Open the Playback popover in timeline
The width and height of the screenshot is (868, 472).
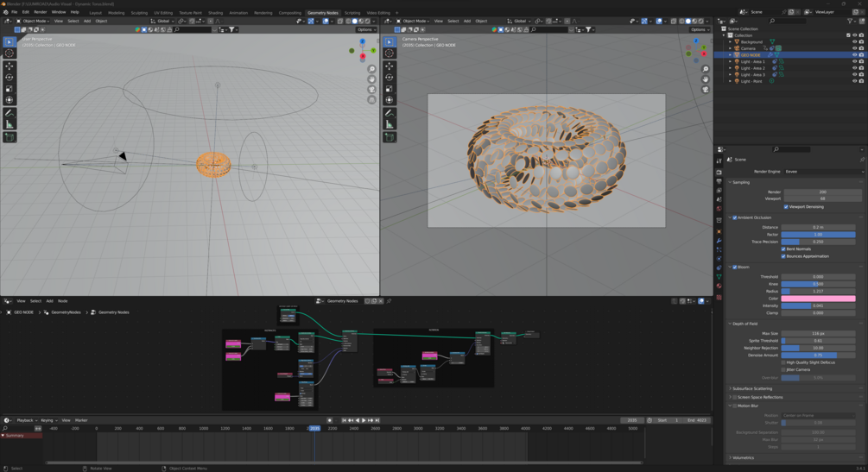(x=24, y=420)
